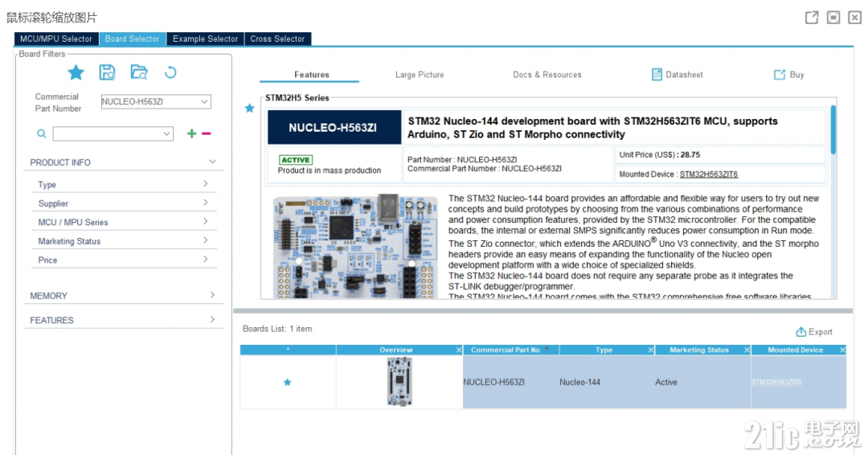Click the Datasheet document icon
The height and width of the screenshot is (455, 868).
coord(657,74)
